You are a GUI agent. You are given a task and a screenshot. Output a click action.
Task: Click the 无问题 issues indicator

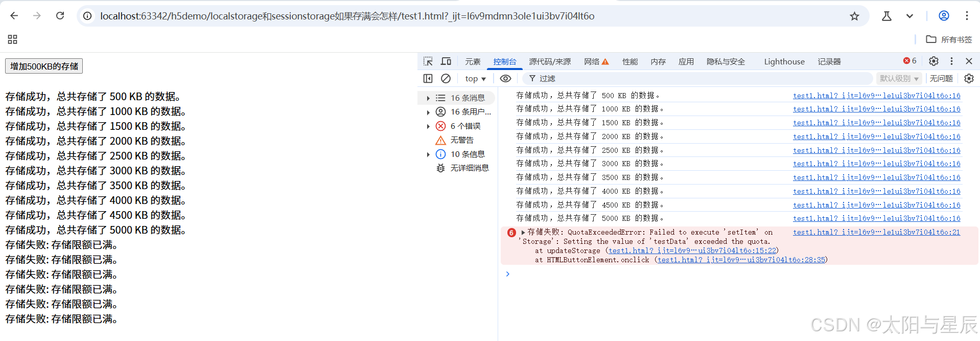(x=941, y=78)
